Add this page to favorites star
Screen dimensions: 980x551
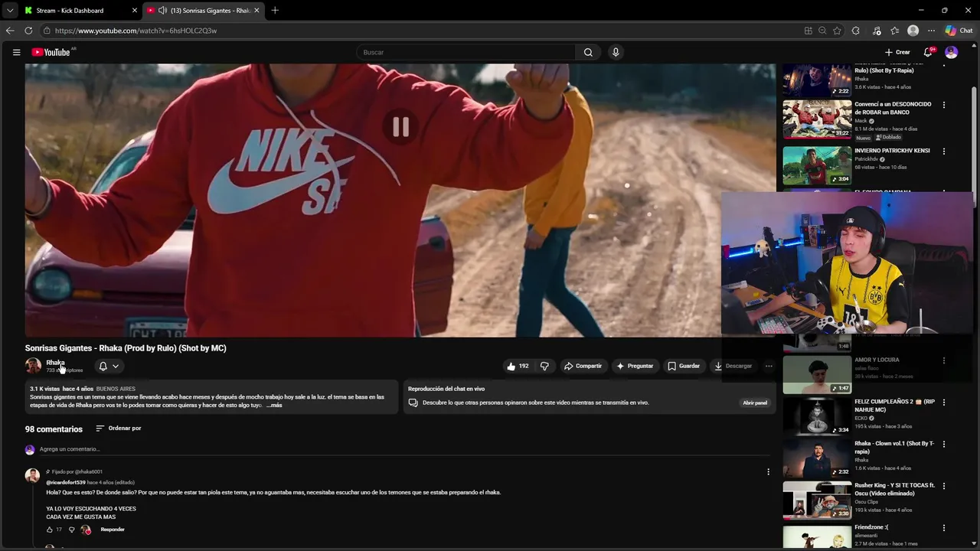(837, 31)
